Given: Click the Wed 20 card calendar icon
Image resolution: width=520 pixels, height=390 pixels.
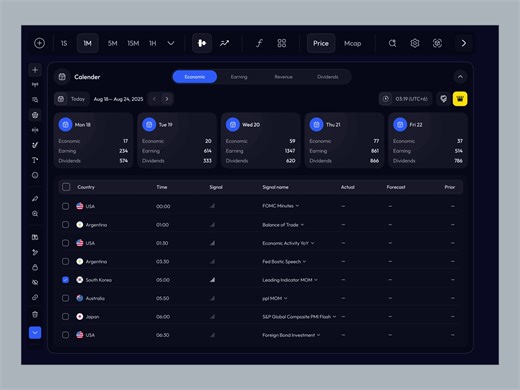Looking at the screenshot, I should (x=233, y=125).
